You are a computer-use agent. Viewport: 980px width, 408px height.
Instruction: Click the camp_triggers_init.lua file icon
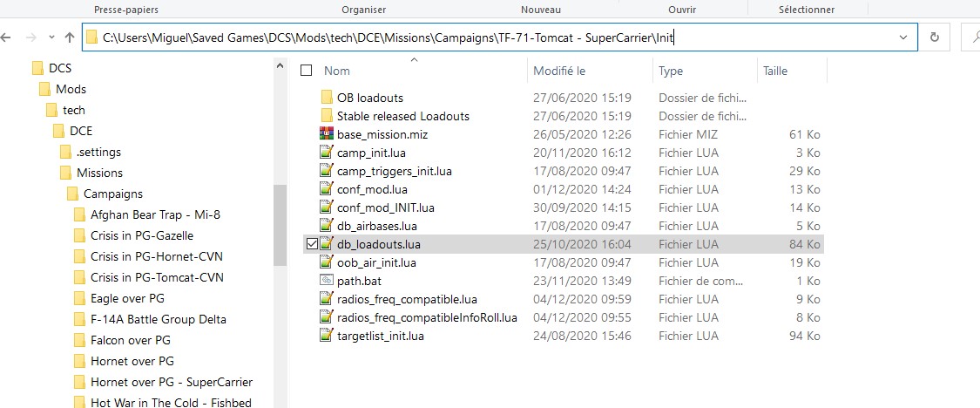pos(326,171)
